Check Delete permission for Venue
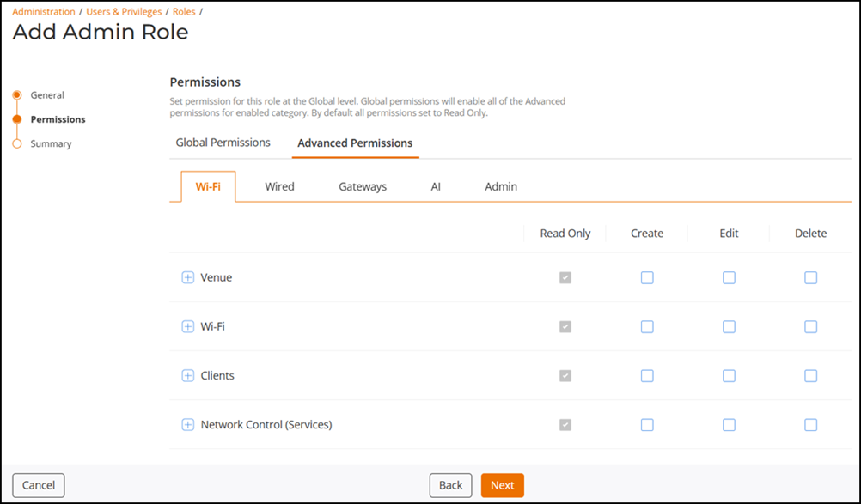Screen dimensions: 861x504 coord(810,277)
